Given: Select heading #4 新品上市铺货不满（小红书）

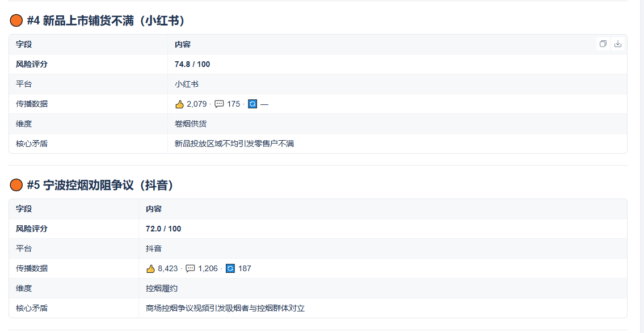Looking at the screenshot, I should point(106,21).
